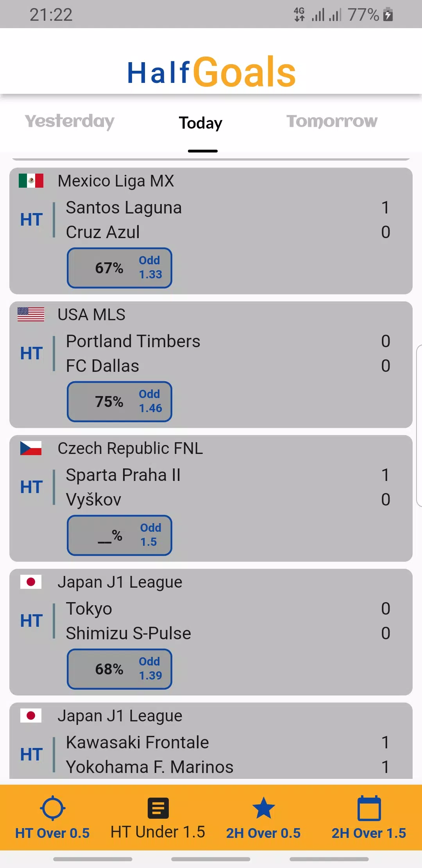Tap the USA flag icon
This screenshot has width=422, height=868.
(x=31, y=314)
